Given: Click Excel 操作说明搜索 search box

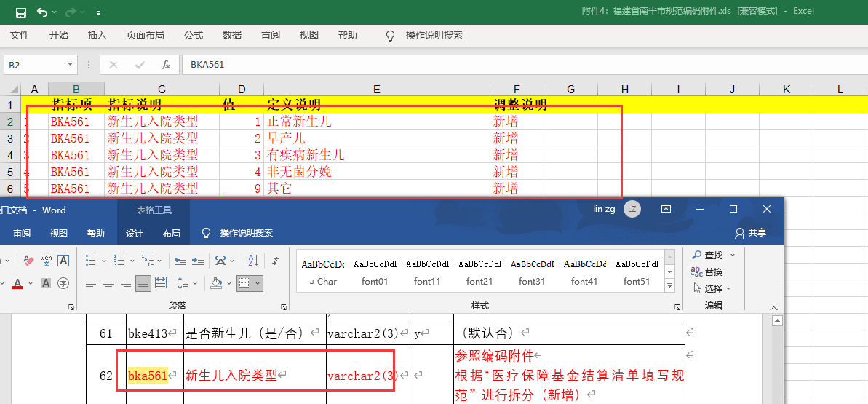Looking at the screenshot, I should pos(434,35).
